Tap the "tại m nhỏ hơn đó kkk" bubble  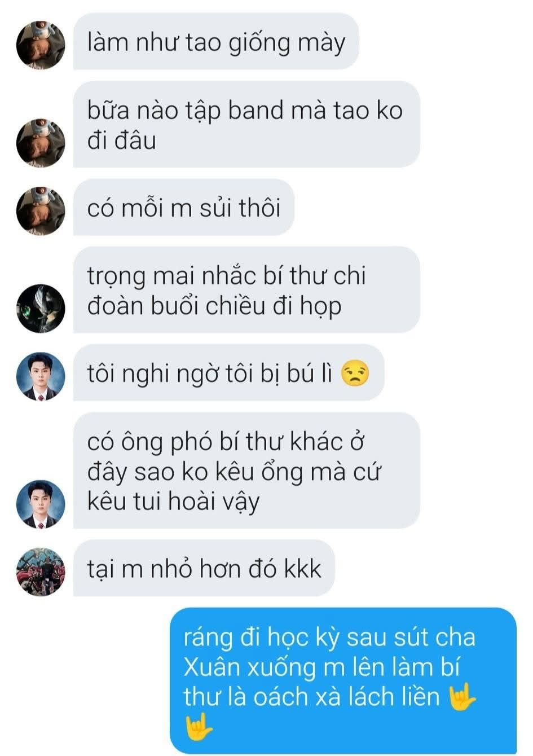pyautogui.click(x=204, y=568)
